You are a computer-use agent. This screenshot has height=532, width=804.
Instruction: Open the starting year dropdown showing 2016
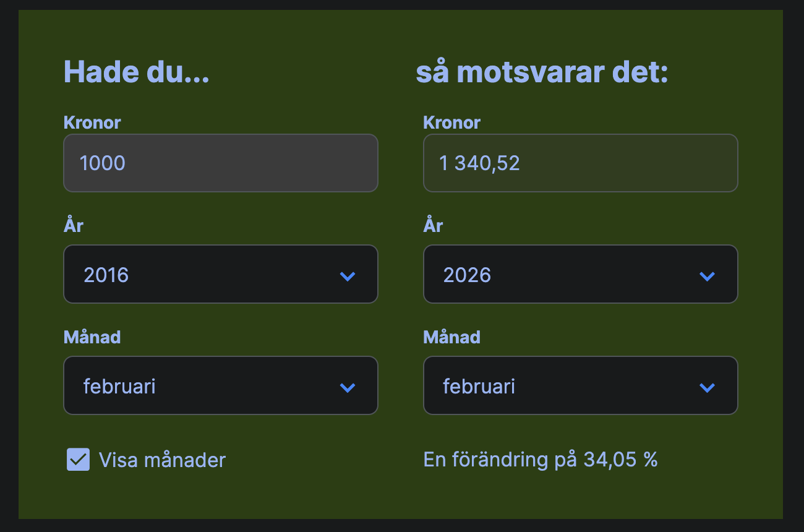point(220,274)
